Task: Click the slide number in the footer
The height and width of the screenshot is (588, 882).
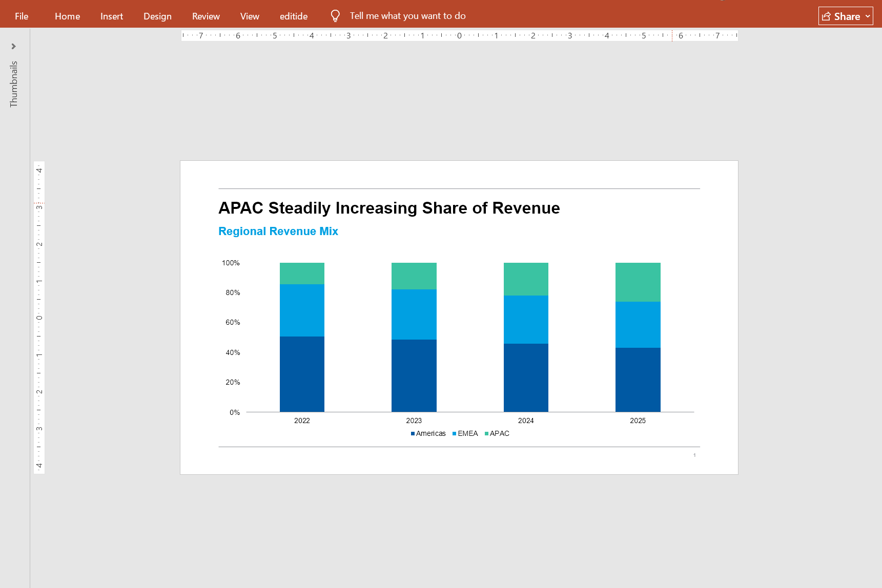Action: (x=694, y=455)
